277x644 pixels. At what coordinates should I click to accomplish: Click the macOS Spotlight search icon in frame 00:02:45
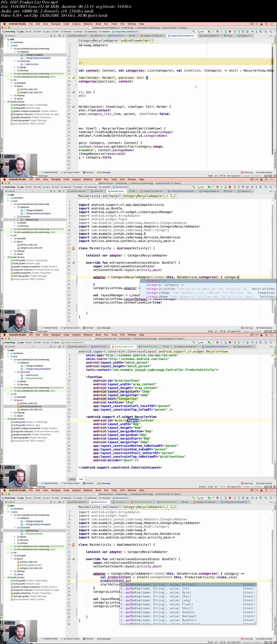tap(266, 24)
